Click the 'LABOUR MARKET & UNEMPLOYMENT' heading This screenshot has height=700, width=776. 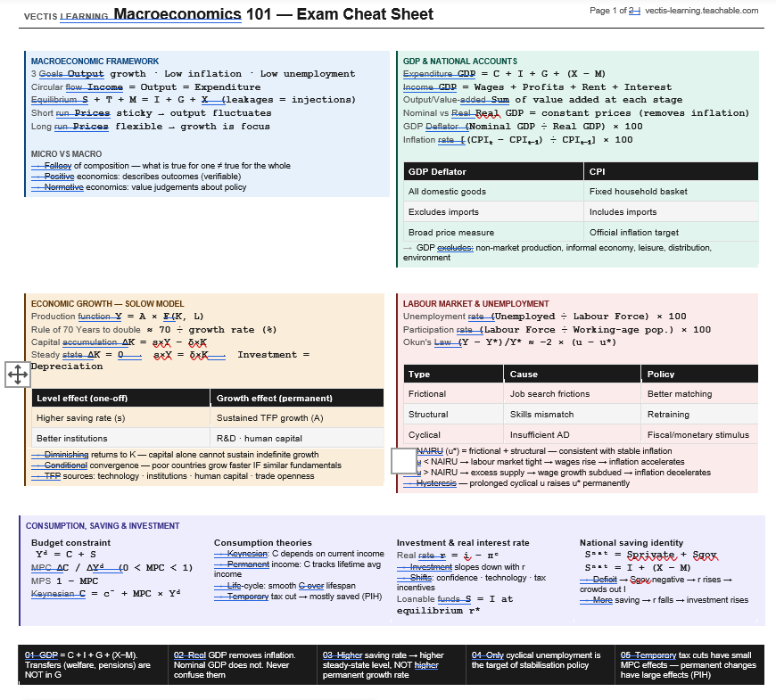475,304
